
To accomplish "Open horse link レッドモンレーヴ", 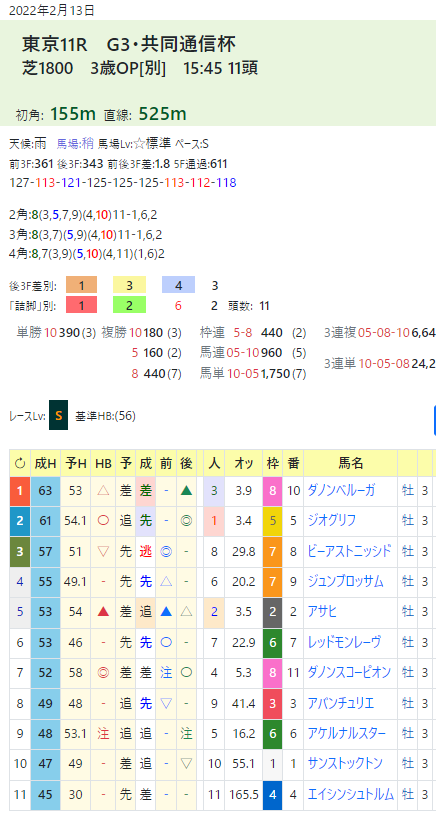I will pyautogui.click(x=344, y=642).
